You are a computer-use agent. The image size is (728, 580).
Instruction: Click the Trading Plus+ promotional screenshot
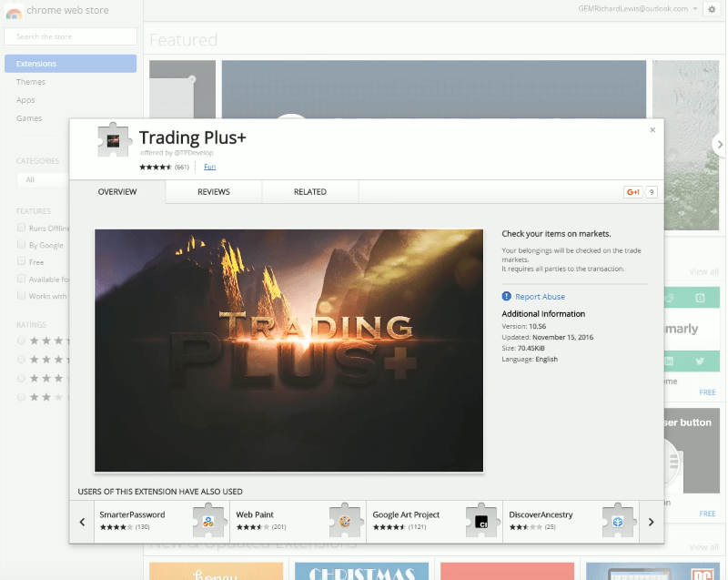pos(288,351)
